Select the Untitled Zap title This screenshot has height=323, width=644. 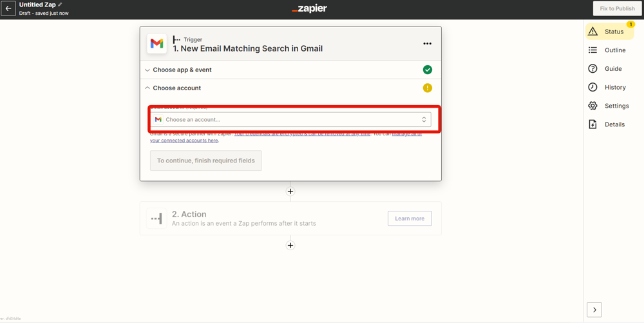point(37,5)
